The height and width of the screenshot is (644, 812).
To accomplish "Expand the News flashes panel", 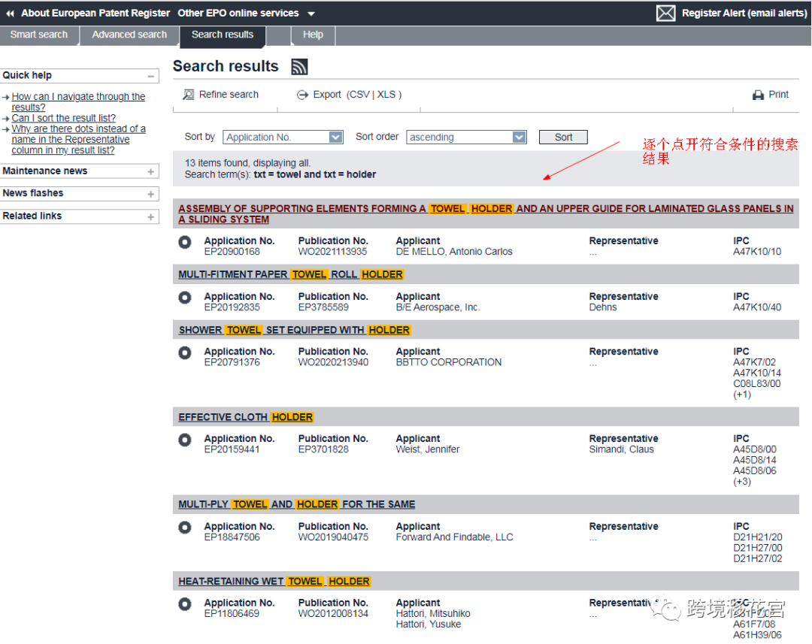I will pos(150,194).
